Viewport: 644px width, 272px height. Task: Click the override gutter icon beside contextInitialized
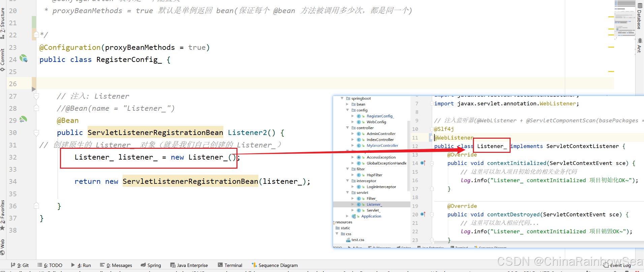tap(423, 163)
